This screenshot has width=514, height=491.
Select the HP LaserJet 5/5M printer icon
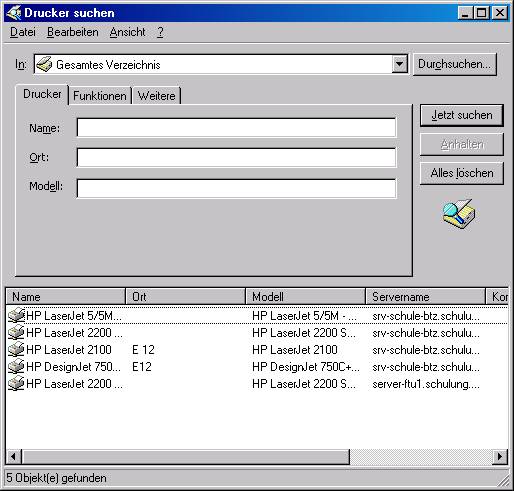16,315
